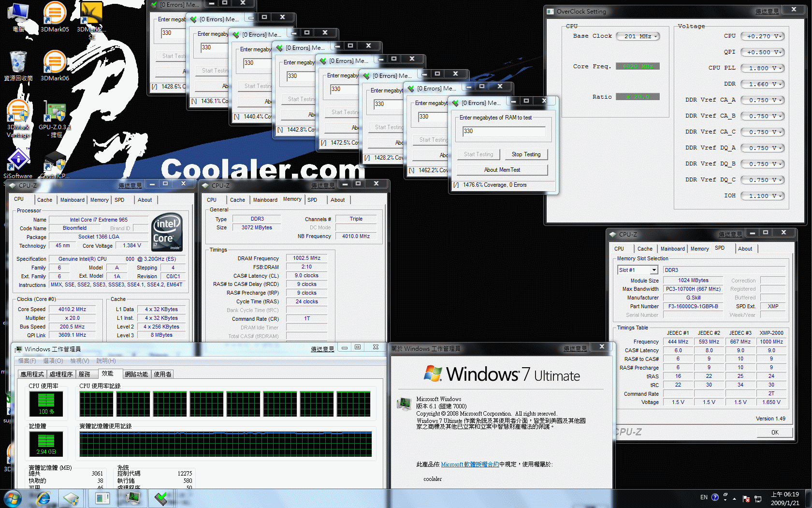The height and width of the screenshot is (508, 812).
Task: Open the CPU PLL 1.800 V dropdown
Action: 763,68
